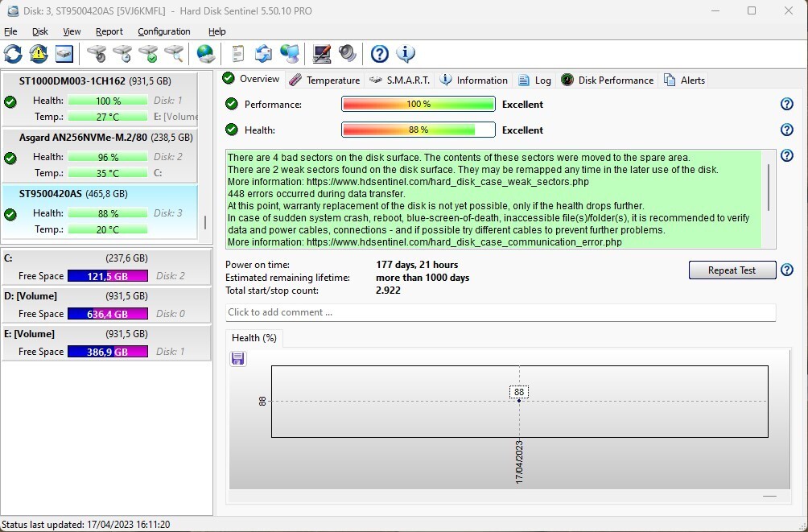Click the help icon beside the Health bar
This screenshot has width=808, height=532.
pyautogui.click(x=787, y=130)
